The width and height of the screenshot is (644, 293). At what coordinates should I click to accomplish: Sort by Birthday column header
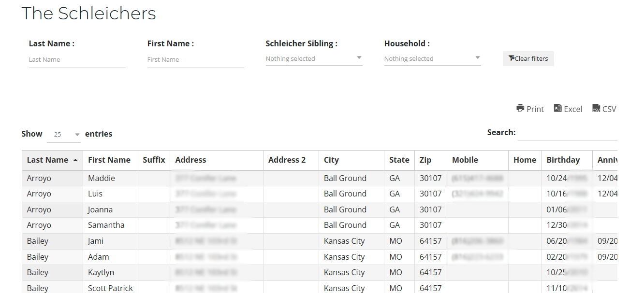click(563, 160)
